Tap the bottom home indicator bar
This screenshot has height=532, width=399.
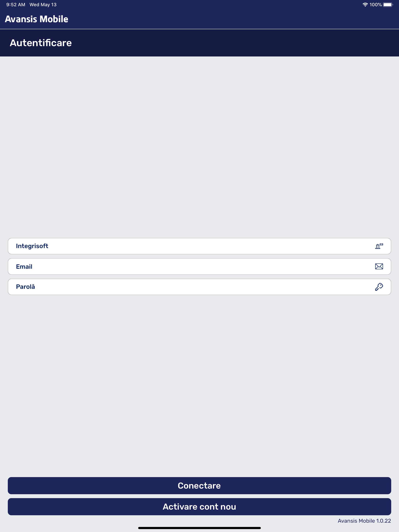(199, 528)
